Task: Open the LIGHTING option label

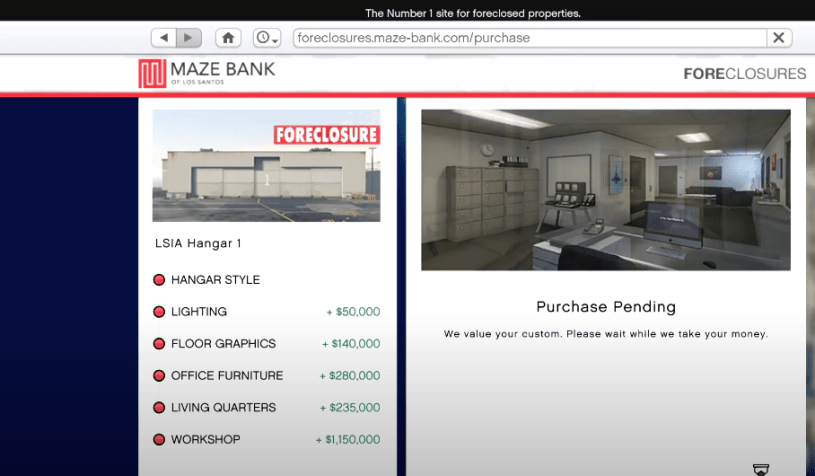Action: pos(199,312)
